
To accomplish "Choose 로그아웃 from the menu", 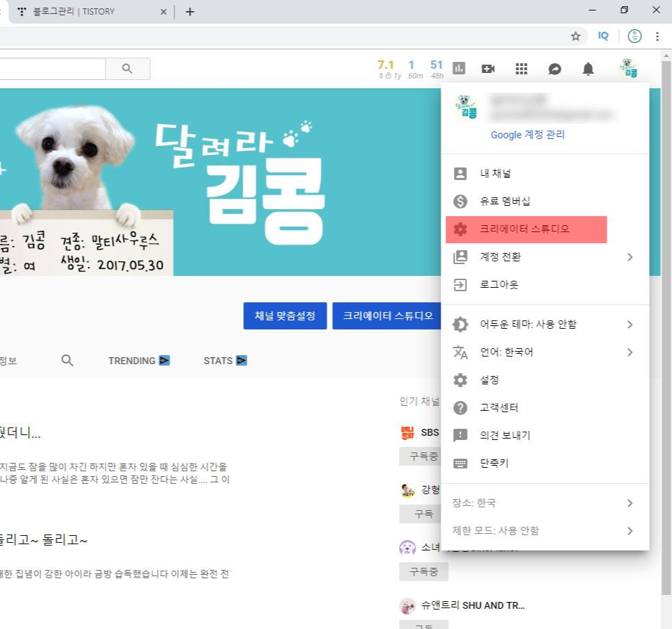I will click(x=545, y=285).
